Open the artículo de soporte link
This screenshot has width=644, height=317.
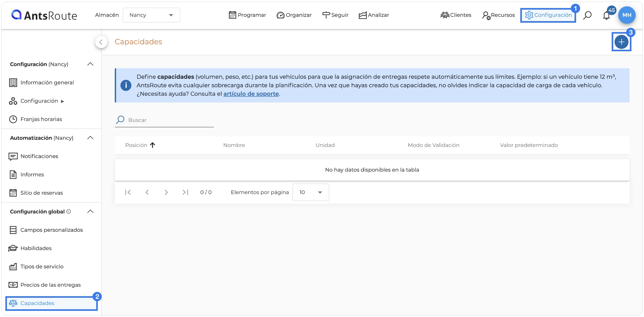251,94
